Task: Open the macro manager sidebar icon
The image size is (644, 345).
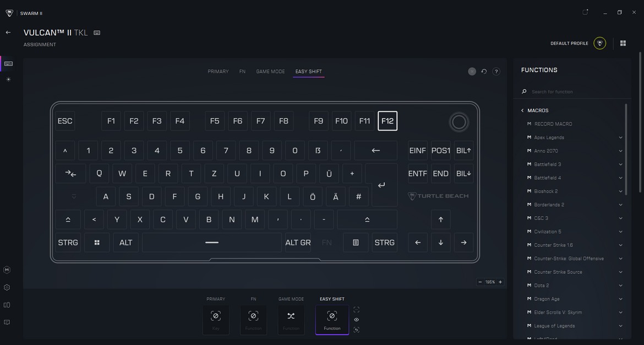Action: point(7,270)
